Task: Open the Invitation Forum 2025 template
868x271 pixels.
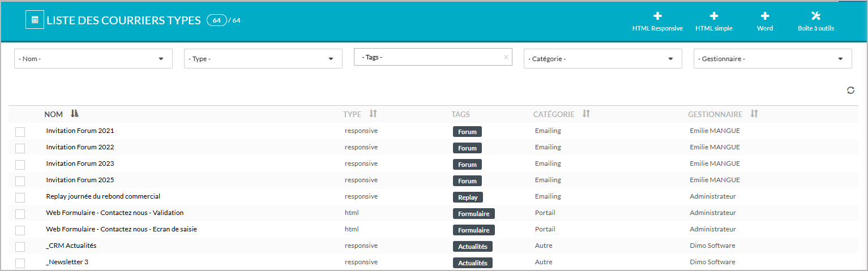Action: click(80, 180)
